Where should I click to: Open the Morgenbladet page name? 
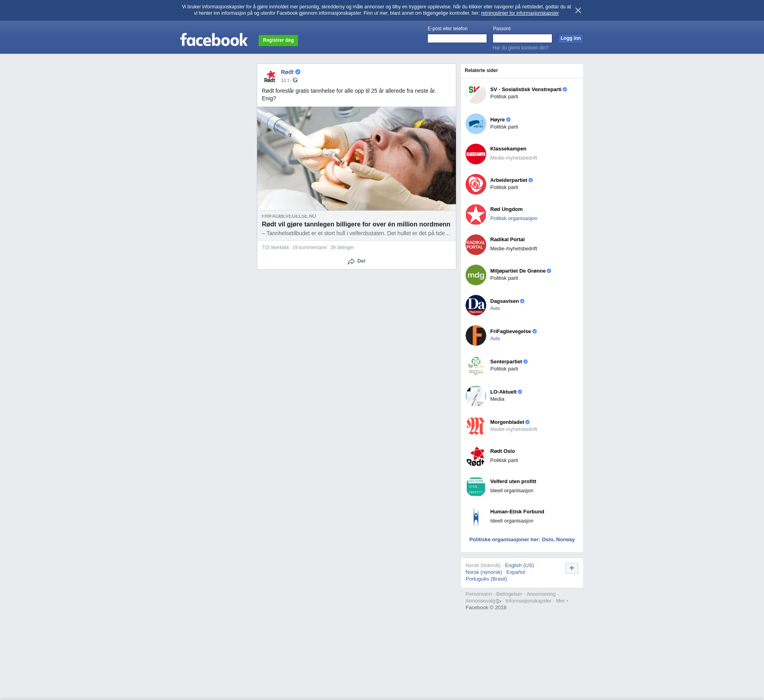507,422
